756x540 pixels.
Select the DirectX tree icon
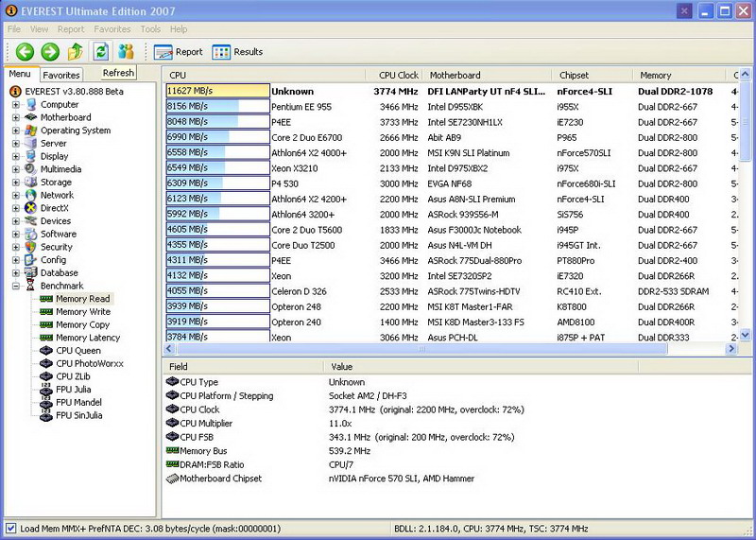point(31,208)
